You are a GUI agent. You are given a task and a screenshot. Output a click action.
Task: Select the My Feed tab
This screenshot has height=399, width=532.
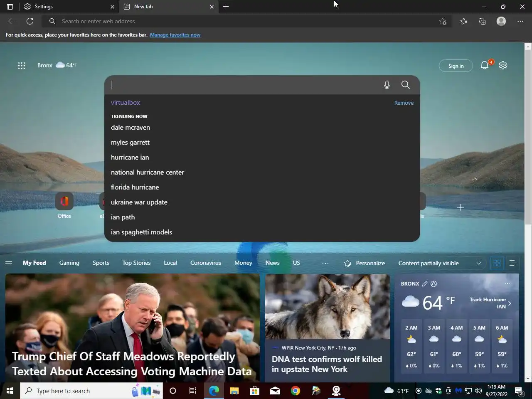[34, 263]
